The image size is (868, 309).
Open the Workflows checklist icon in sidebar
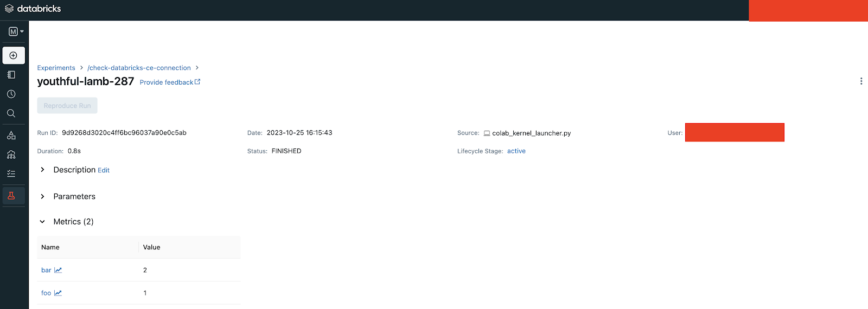click(11, 174)
